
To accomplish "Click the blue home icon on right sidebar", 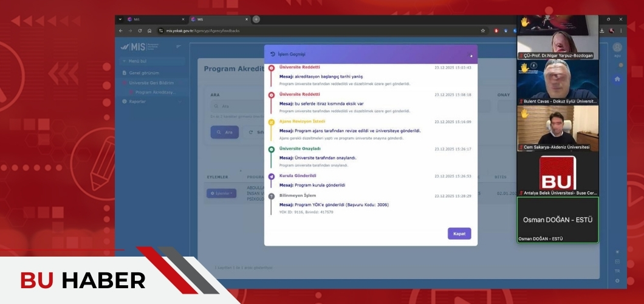I will 617,79.
